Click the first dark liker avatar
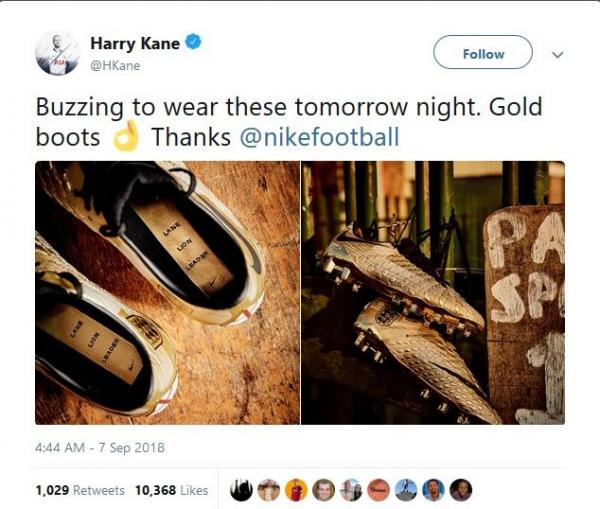Image resolution: width=600 pixels, height=509 pixels. tap(242, 490)
